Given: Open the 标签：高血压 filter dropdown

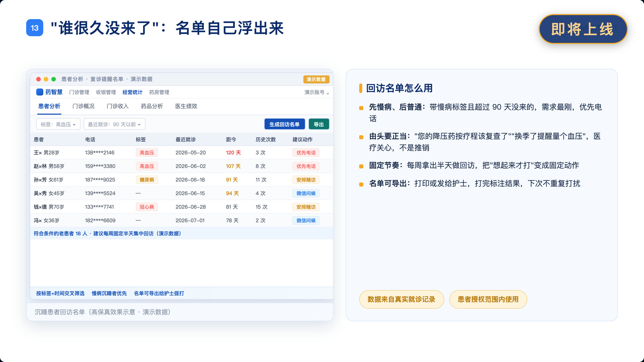Looking at the screenshot, I should coord(58,124).
